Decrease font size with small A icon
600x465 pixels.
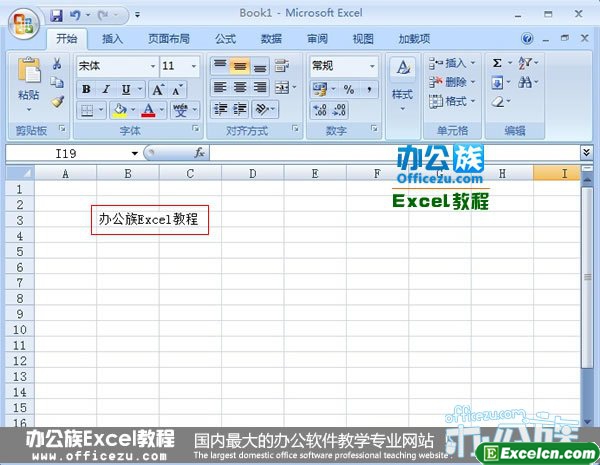point(177,90)
